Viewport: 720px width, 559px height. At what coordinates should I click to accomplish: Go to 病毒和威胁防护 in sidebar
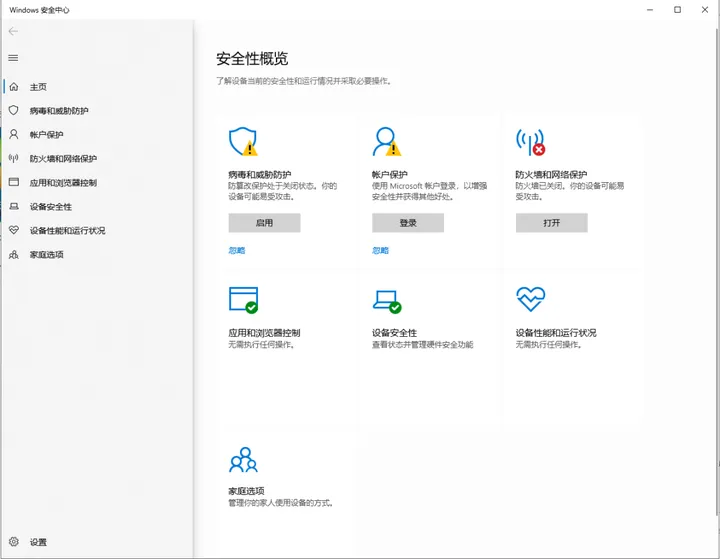click(58, 111)
